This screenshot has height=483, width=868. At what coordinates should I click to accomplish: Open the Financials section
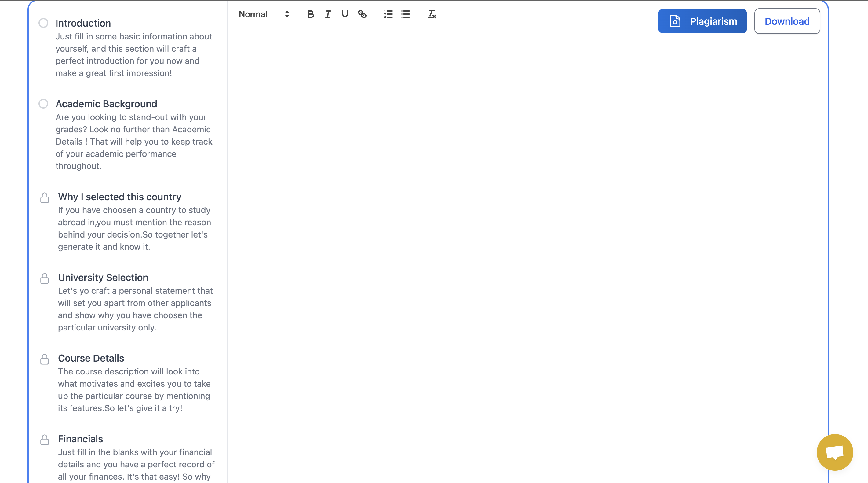81,438
